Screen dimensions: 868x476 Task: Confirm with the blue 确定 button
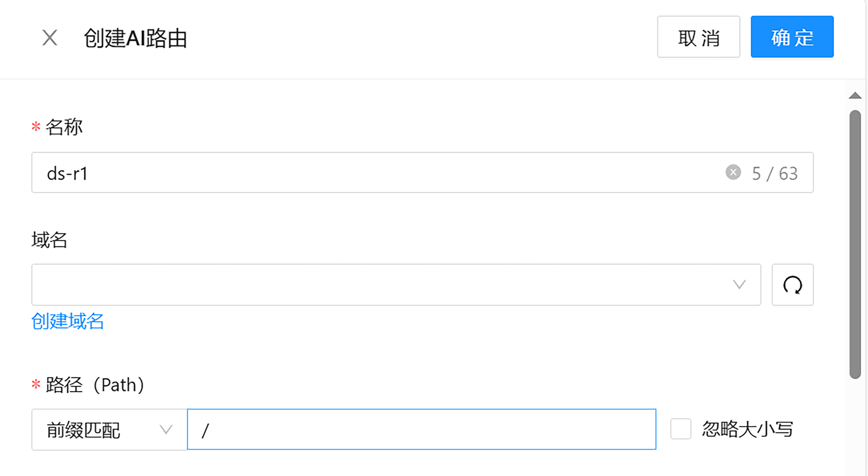click(x=792, y=37)
